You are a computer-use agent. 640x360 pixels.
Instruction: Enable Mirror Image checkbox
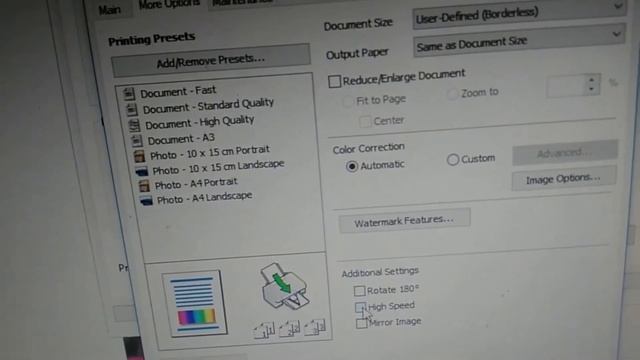[x=362, y=323]
